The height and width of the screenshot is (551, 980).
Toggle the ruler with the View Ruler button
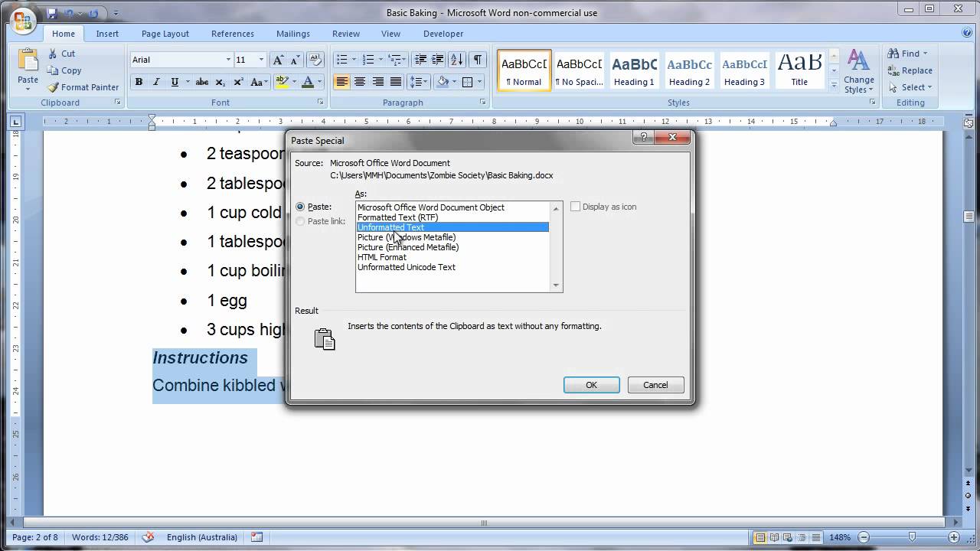[x=969, y=122]
